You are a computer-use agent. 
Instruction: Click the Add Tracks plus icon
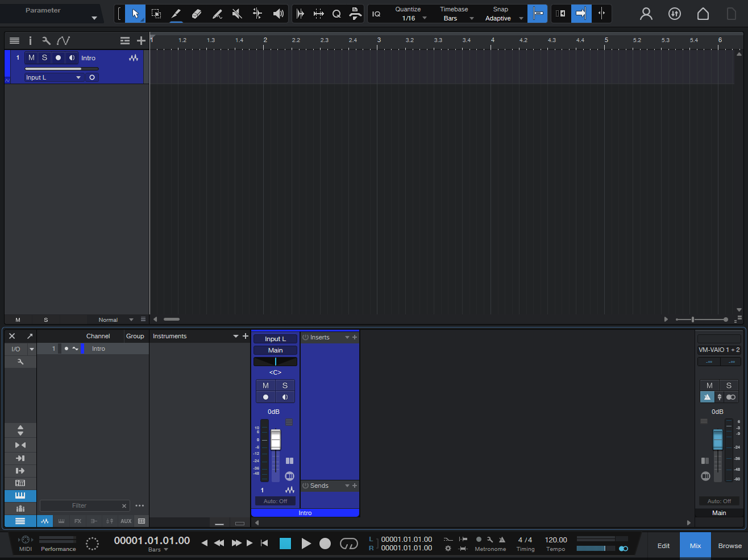point(141,40)
